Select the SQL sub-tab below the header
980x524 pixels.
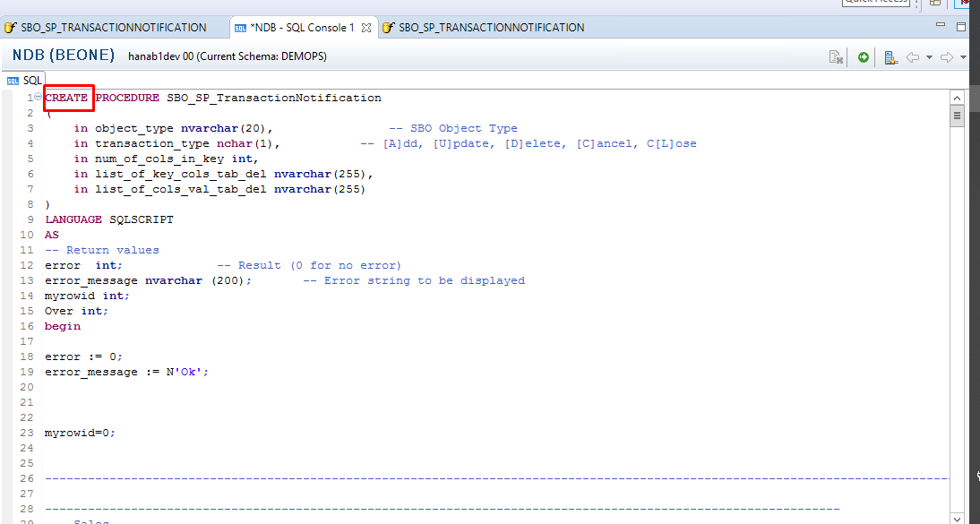tap(24, 81)
